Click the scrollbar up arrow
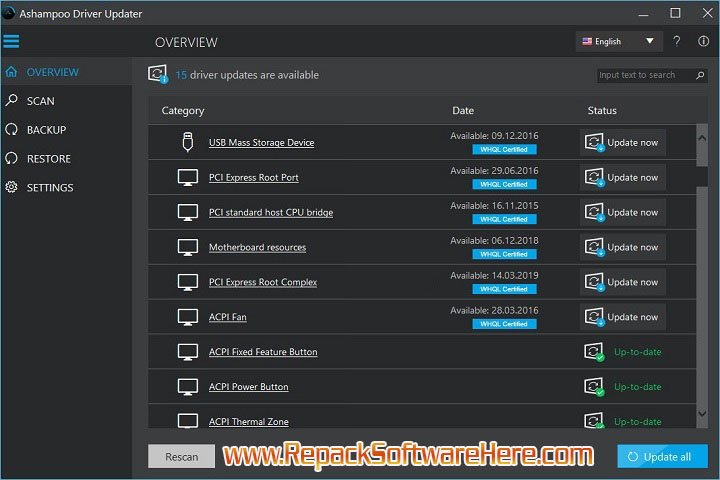720x480 pixels. click(x=702, y=138)
